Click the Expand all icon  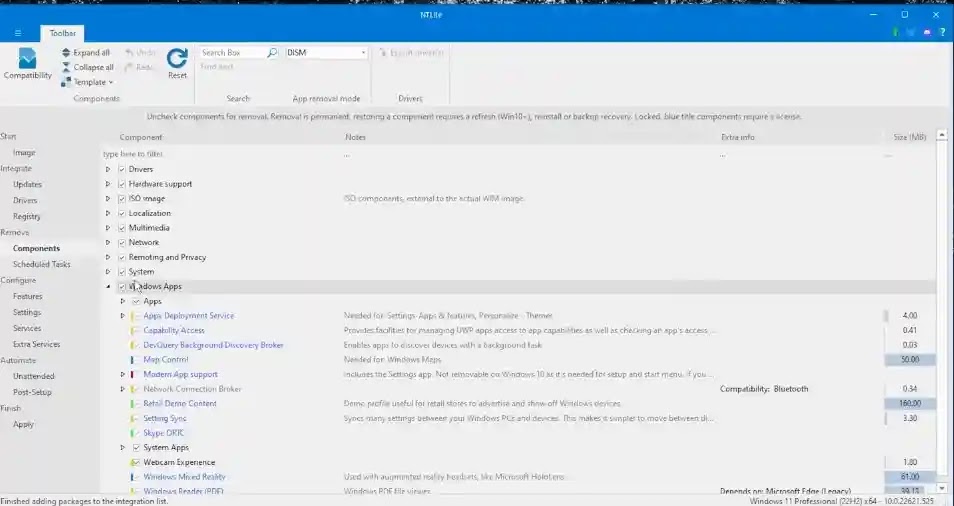66,53
